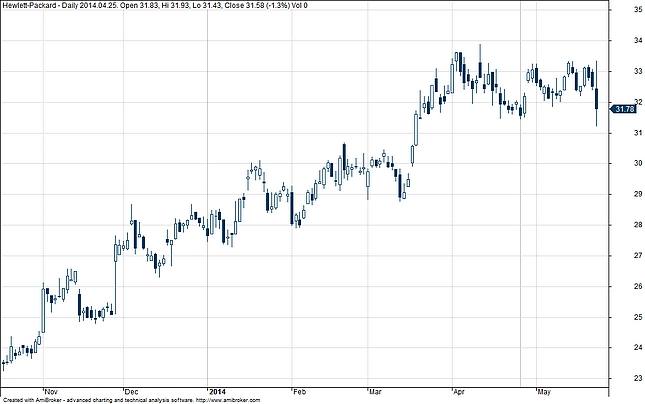This screenshot has width=645, height=404.
Task: Click the 35 price axis label
Action: 638,10
